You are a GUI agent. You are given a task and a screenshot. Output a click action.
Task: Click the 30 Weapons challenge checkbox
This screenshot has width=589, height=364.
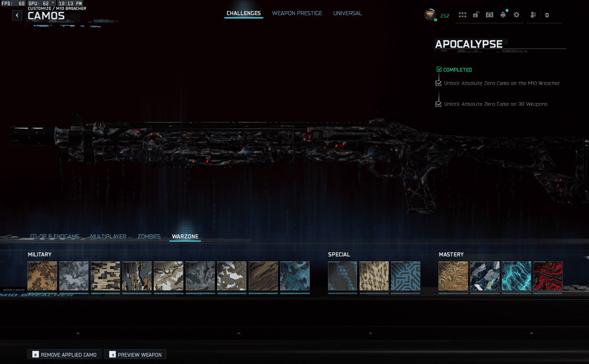click(439, 104)
